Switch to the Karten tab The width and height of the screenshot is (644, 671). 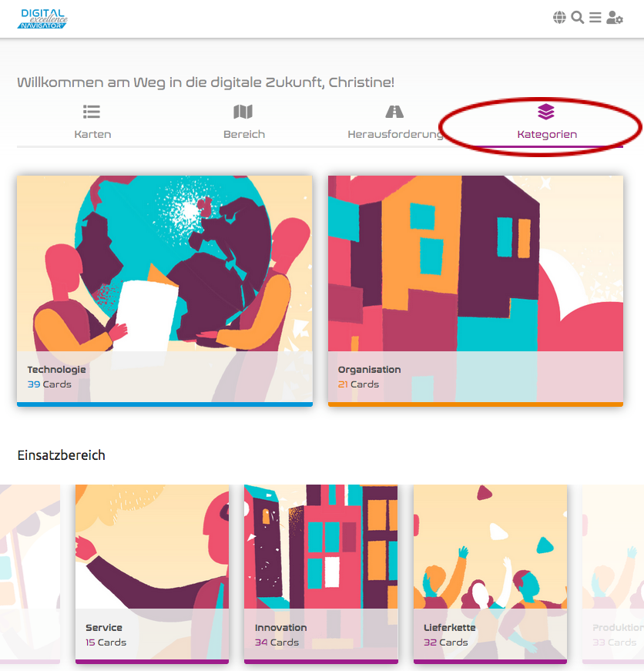[92, 122]
